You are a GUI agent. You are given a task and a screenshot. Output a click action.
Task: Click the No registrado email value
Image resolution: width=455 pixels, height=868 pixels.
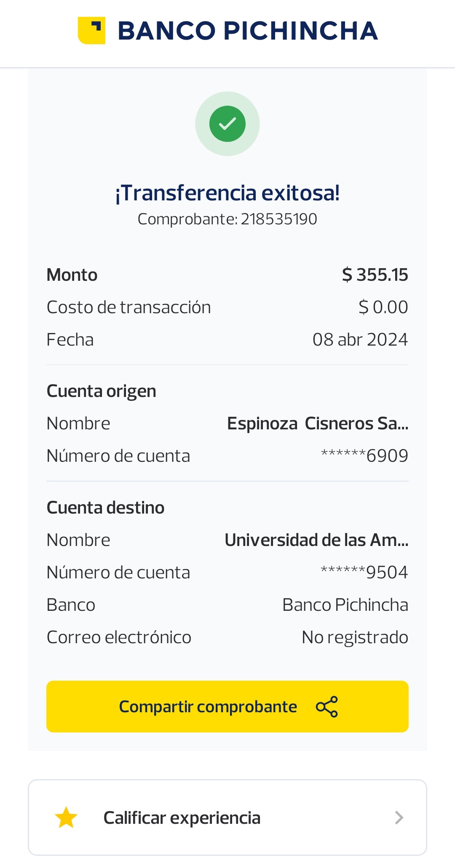pyautogui.click(x=355, y=637)
